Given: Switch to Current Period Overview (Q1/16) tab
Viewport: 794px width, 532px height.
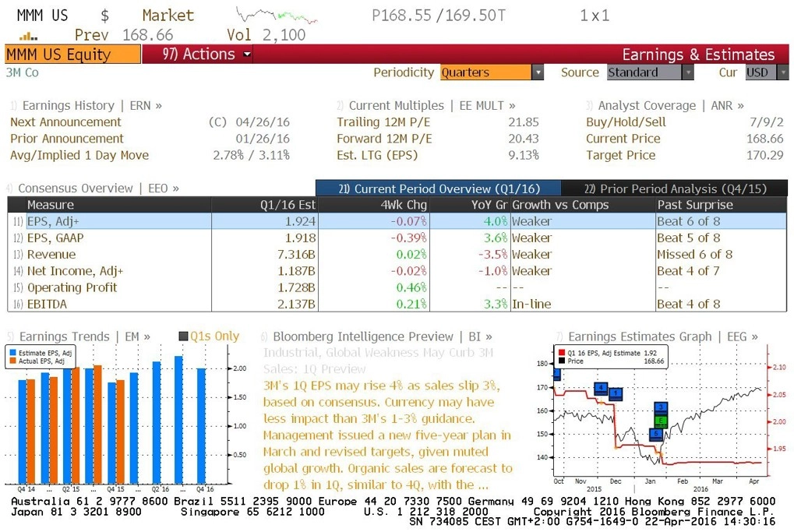Looking at the screenshot, I should click(439, 188).
